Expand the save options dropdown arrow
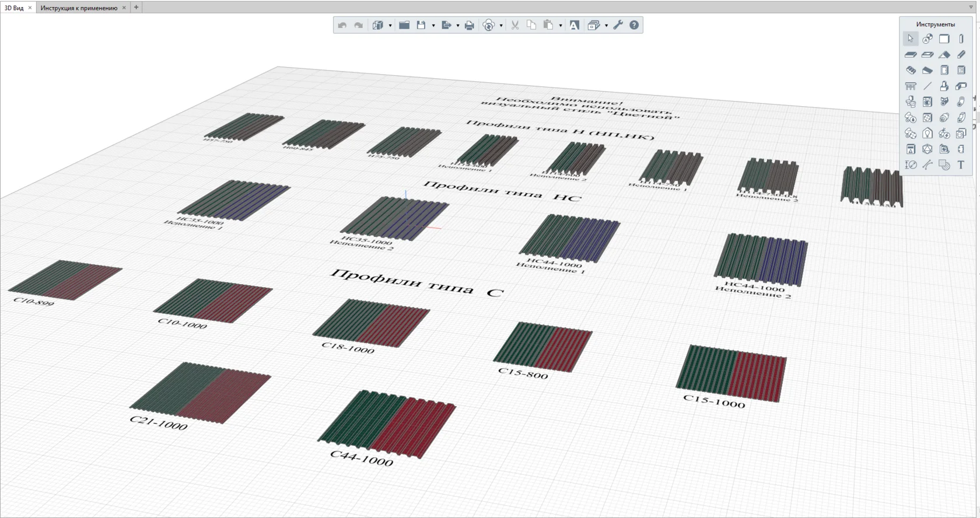 (x=433, y=26)
